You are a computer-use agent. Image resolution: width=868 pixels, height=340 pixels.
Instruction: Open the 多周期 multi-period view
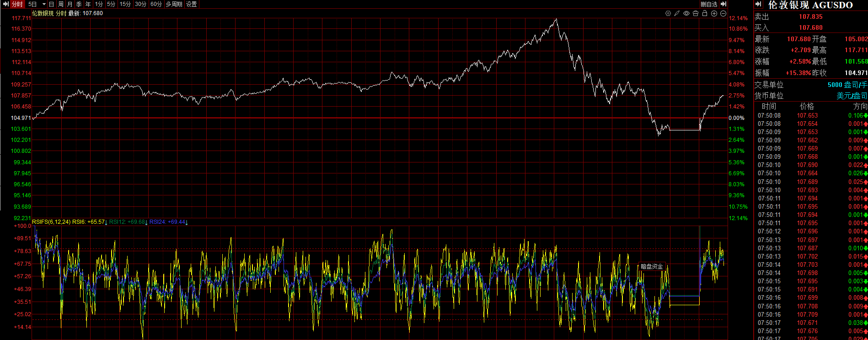click(174, 4)
